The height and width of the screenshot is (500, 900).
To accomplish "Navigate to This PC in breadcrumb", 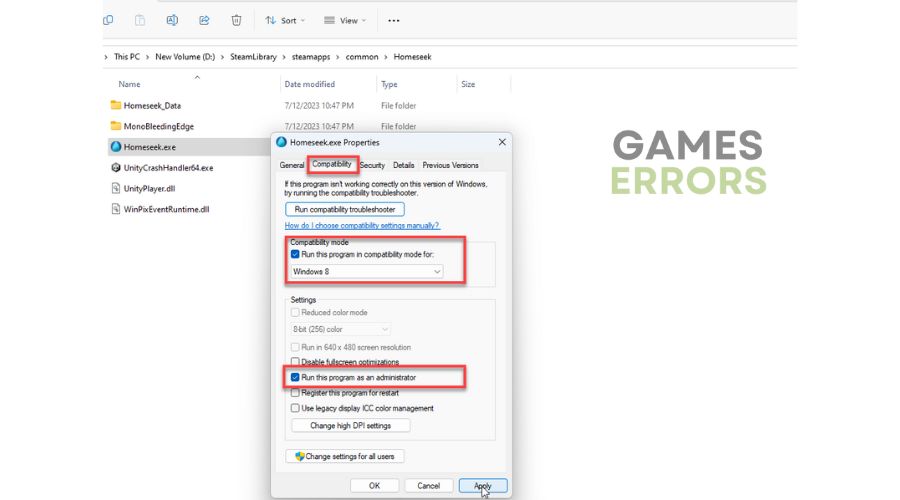I will [127, 57].
